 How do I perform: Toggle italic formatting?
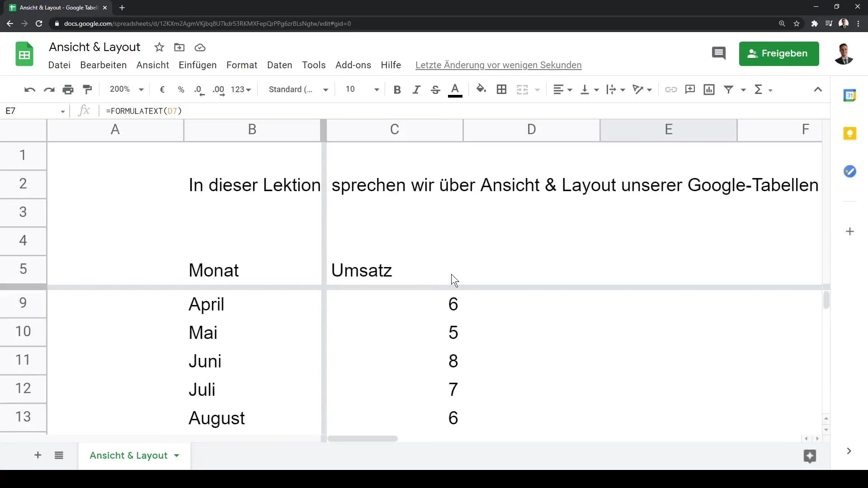coord(416,89)
